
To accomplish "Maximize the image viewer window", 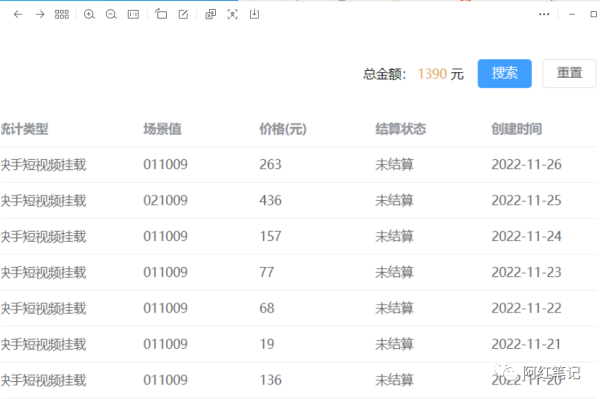I will (593, 15).
